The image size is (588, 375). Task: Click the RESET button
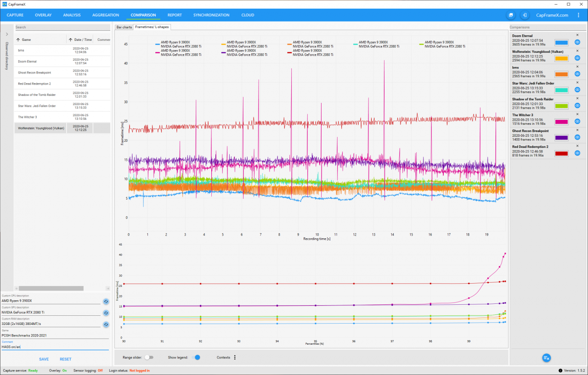[66, 359]
